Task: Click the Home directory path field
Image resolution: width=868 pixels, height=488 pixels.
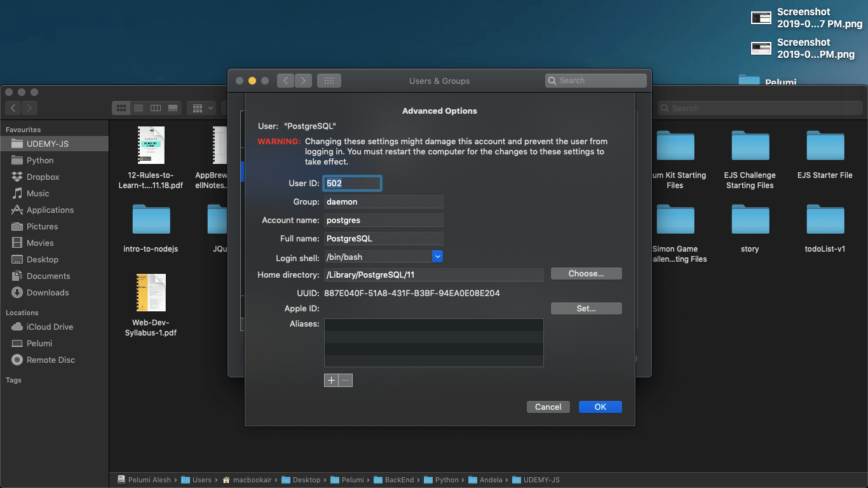Action: click(x=433, y=274)
